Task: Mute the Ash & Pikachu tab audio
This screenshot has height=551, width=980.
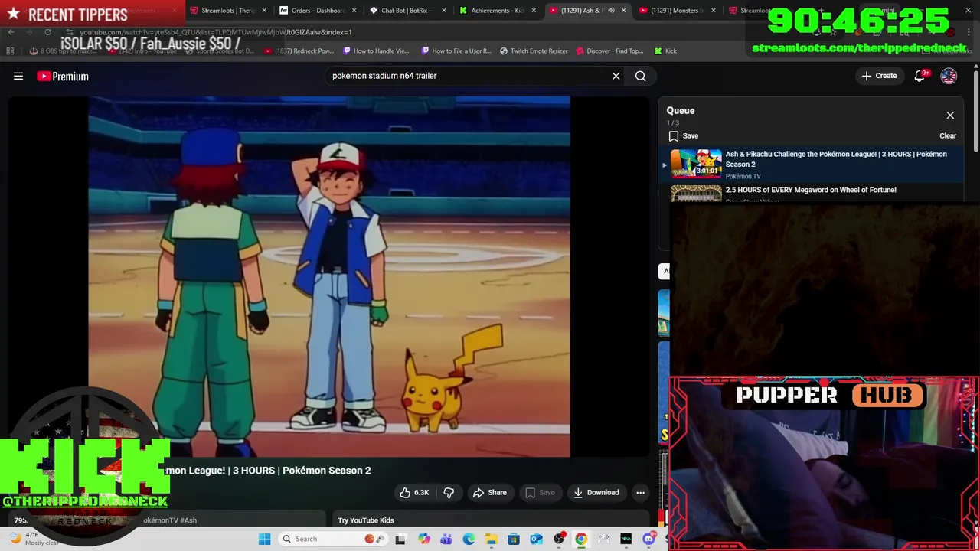Action: pyautogui.click(x=610, y=11)
